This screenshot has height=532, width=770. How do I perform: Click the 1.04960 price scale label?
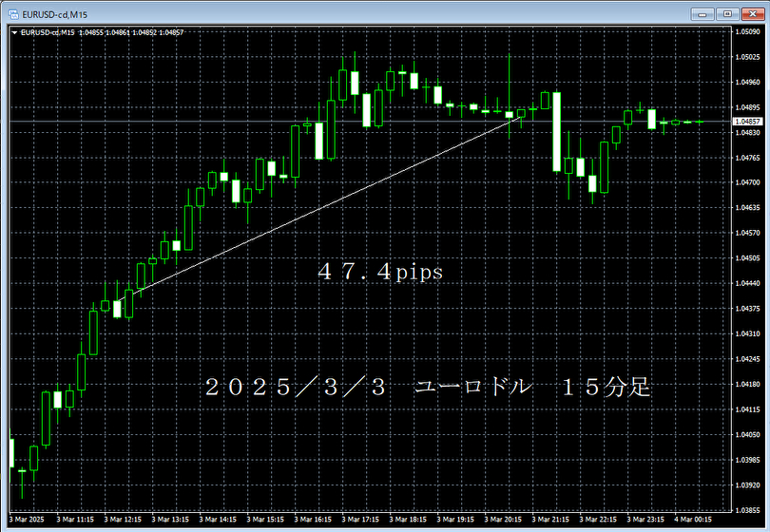pyautogui.click(x=747, y=83)
